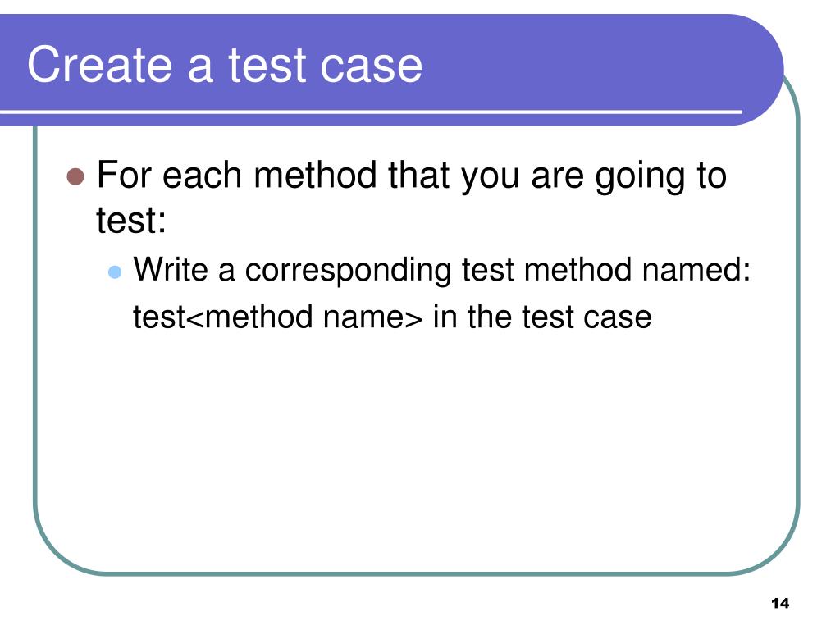840x630 pixels.
Task: Click the white underline below the title
Action: coord(371,112)
